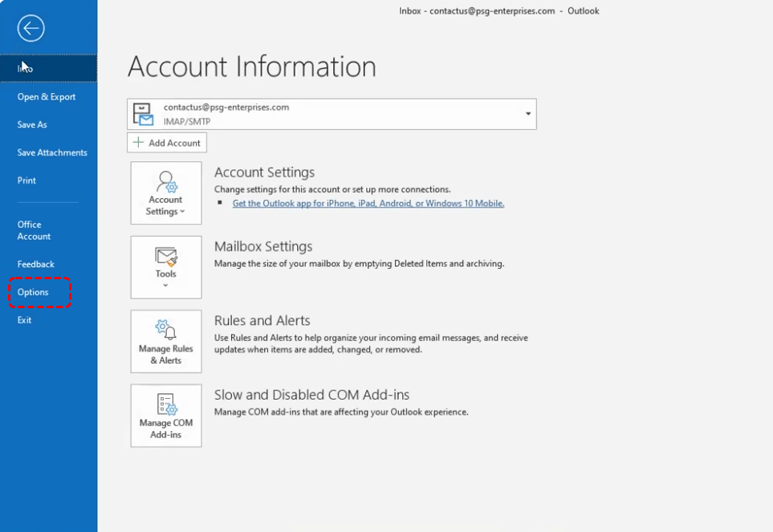
Task: Click the Mailbox Settings heading
Action: coord(263,246)
